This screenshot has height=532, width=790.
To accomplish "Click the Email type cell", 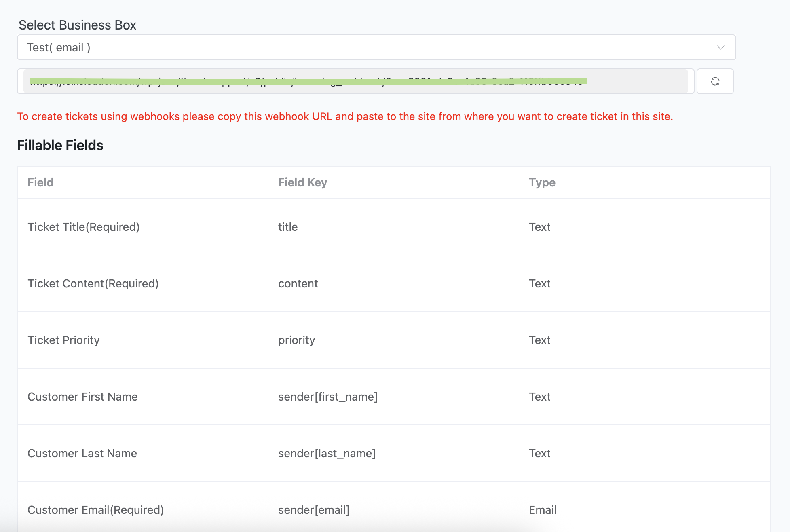I will tap(543, 510).
